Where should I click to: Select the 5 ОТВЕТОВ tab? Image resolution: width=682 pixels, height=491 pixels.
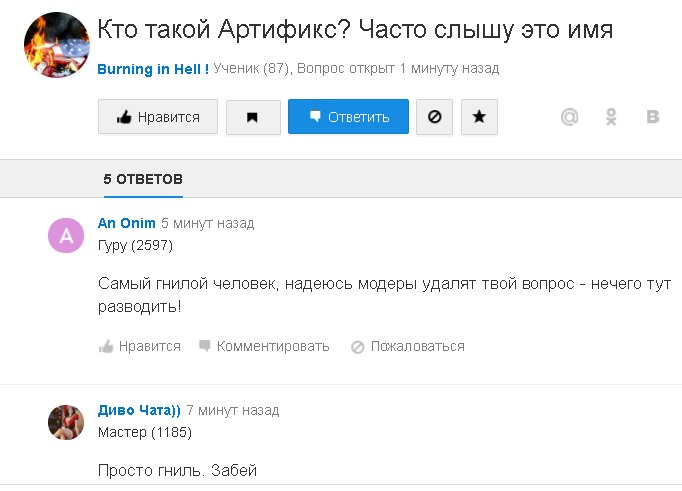[x=143, y=179]
